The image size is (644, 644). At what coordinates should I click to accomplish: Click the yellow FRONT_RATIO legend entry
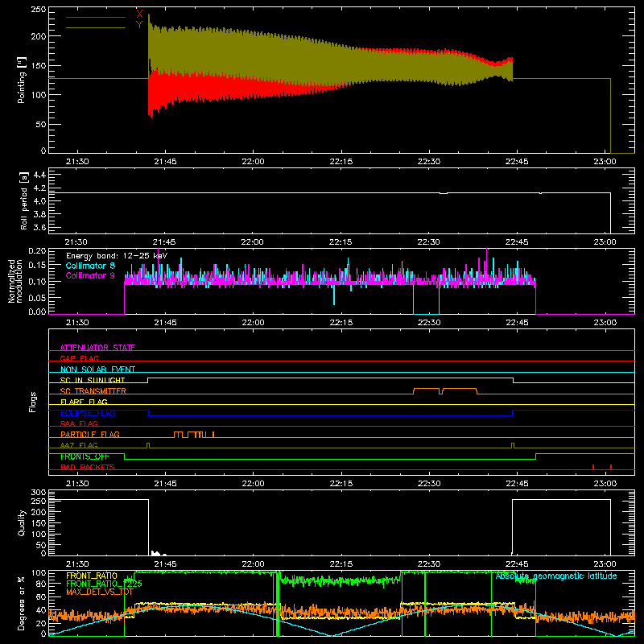[92, 576]
